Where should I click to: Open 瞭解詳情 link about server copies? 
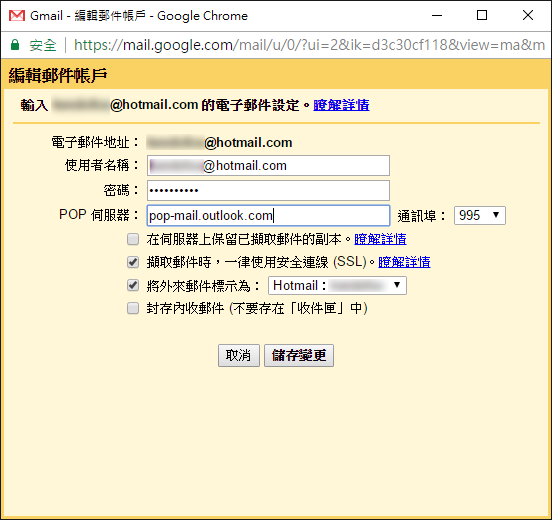[x=380, y=239]
